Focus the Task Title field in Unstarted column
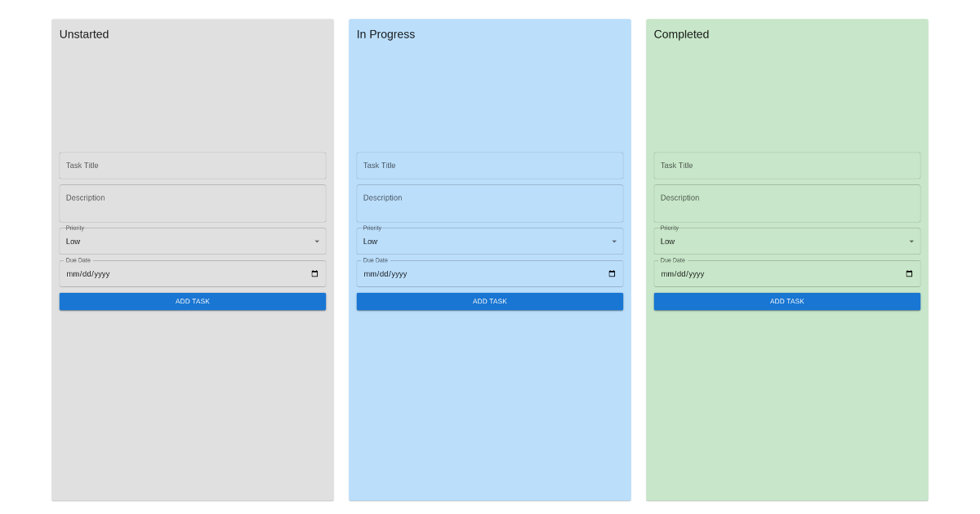The image size is (980, 514). 192,166
